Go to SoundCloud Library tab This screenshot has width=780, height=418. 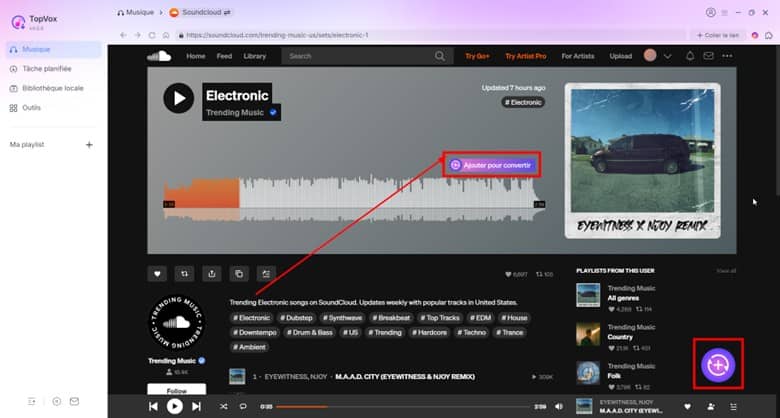tap(255, 56)
